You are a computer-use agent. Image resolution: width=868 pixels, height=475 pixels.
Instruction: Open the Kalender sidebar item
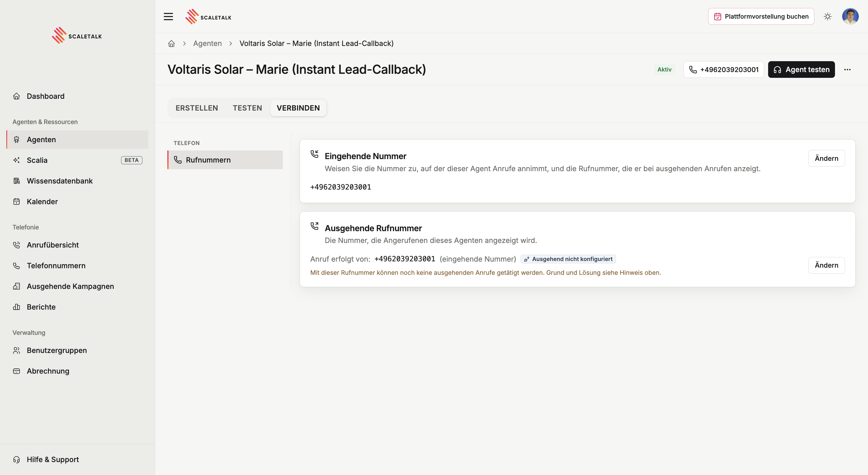(77, 202)
